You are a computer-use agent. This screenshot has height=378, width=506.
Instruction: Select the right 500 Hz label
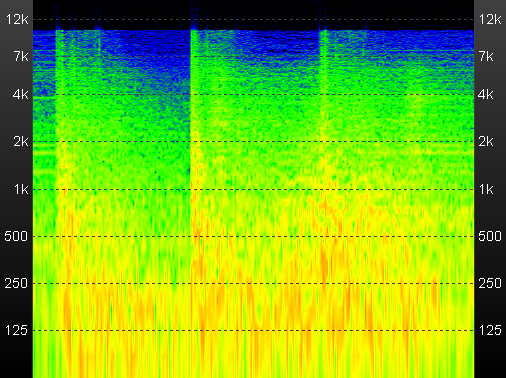tap(490, 236)
